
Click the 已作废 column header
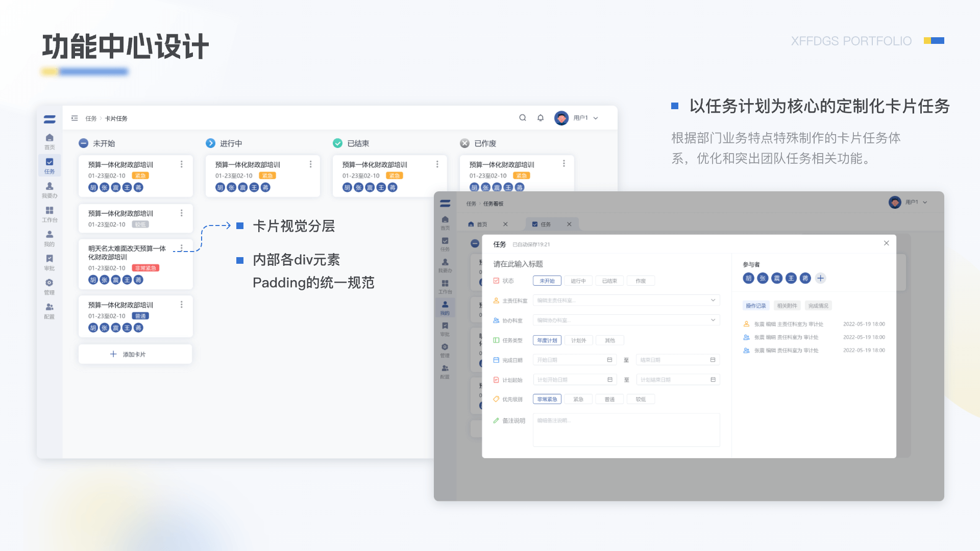tap(478, 143)
